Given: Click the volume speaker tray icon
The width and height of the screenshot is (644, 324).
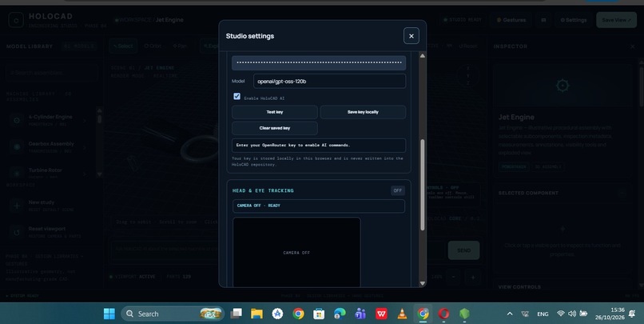Looking at the screenshot, I should [x=572, y=314].
